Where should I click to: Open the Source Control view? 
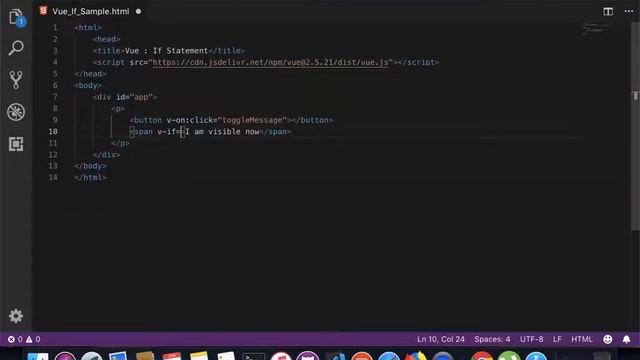click(x=16, y=80)
